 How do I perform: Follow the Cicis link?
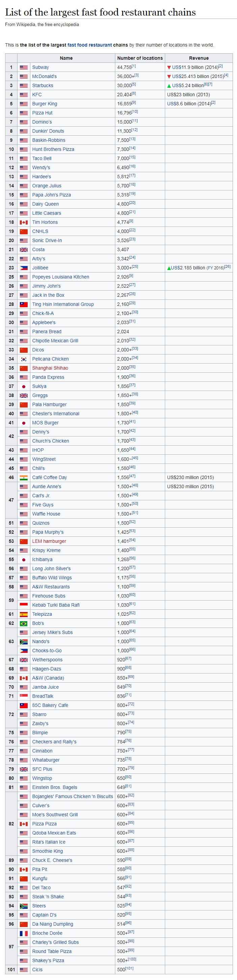click(37, 970)
